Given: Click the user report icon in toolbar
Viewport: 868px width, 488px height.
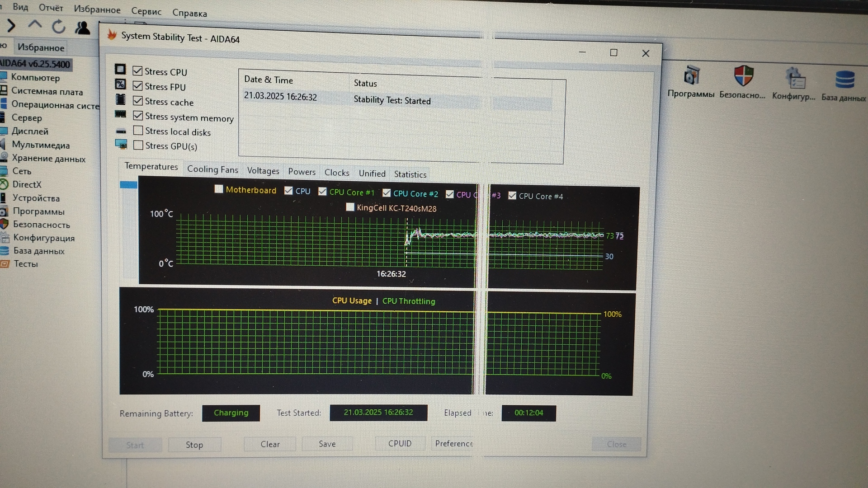Looking at the screenshot, I should tap(82, 28).
